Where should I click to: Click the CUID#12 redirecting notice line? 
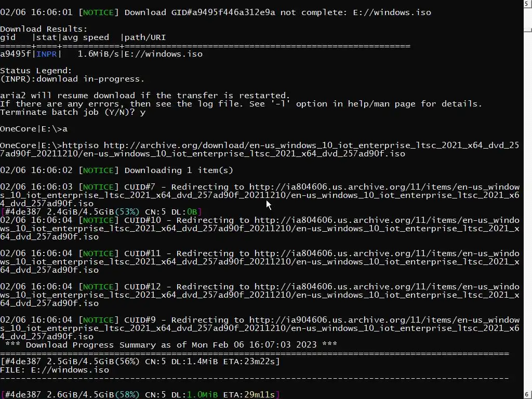260,295
